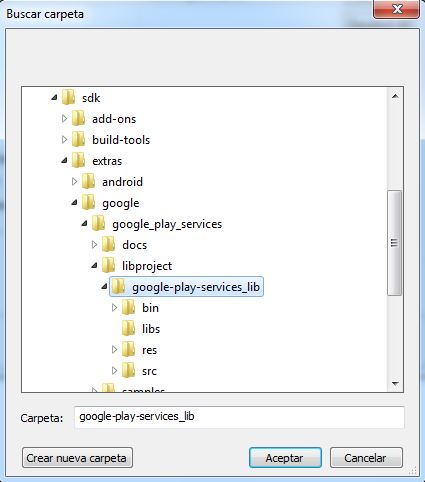This screenshot has width=425, height=482.
Task: Click Crear nueva carpeta button
Action: pos(77,458)
